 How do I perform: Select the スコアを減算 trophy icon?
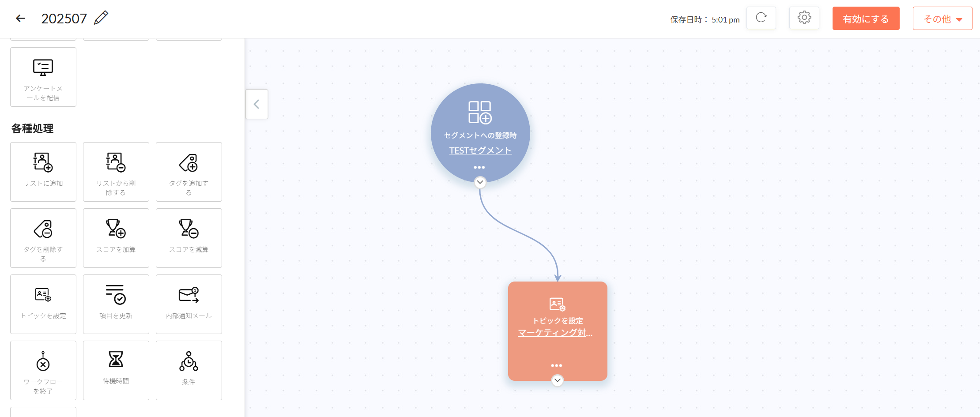(188, 229)
